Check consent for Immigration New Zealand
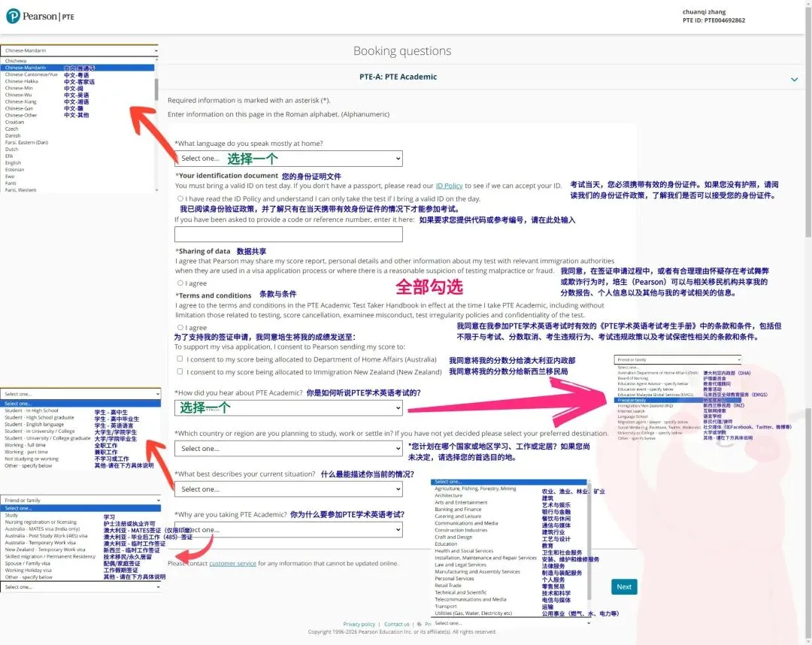This screenshot has height=645, width=812. (x=180, y=371)
